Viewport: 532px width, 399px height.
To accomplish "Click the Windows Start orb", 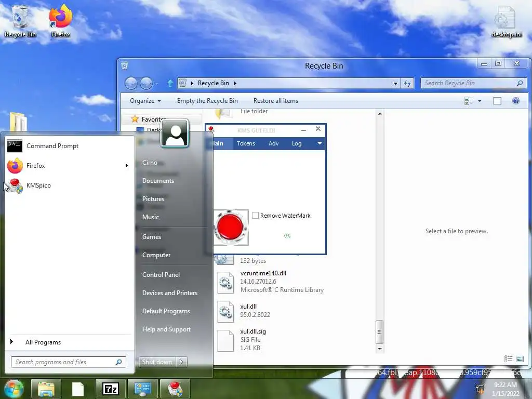I will tap(13, 389).
